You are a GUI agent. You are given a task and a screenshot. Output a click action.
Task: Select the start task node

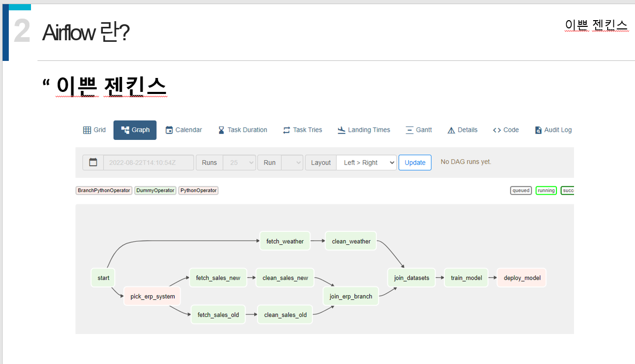(103, 278)
